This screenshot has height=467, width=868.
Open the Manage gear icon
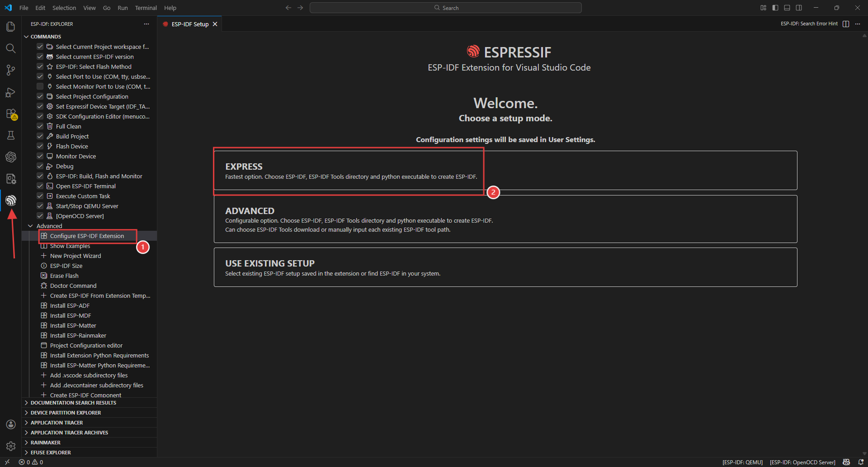(x=11, y=446)
